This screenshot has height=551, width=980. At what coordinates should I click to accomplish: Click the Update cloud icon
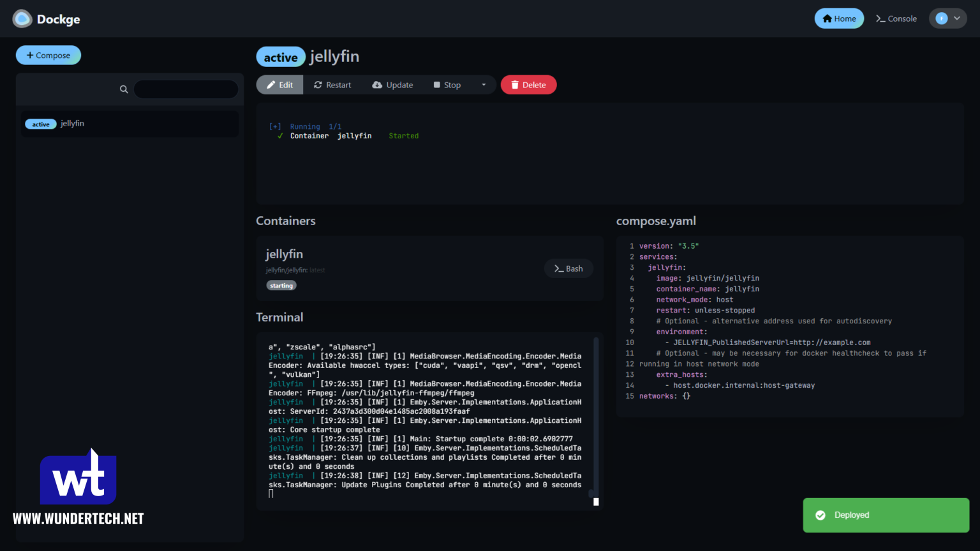tap(377, 84)
